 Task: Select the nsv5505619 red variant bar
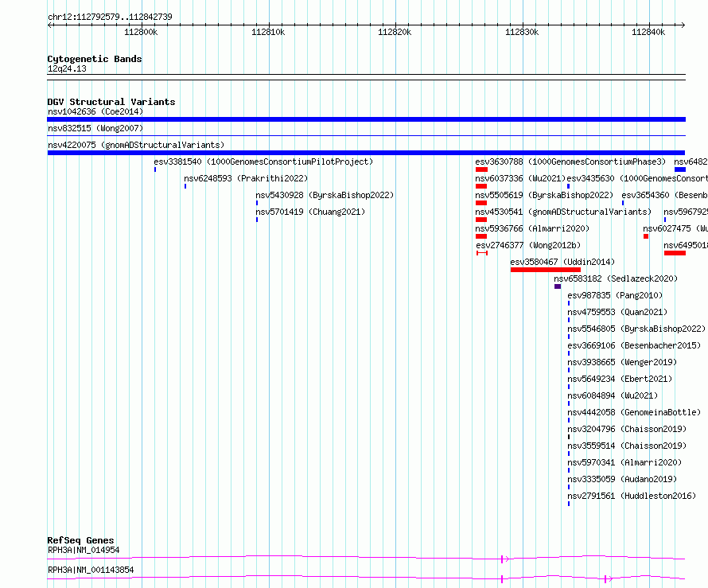[480, 203]
